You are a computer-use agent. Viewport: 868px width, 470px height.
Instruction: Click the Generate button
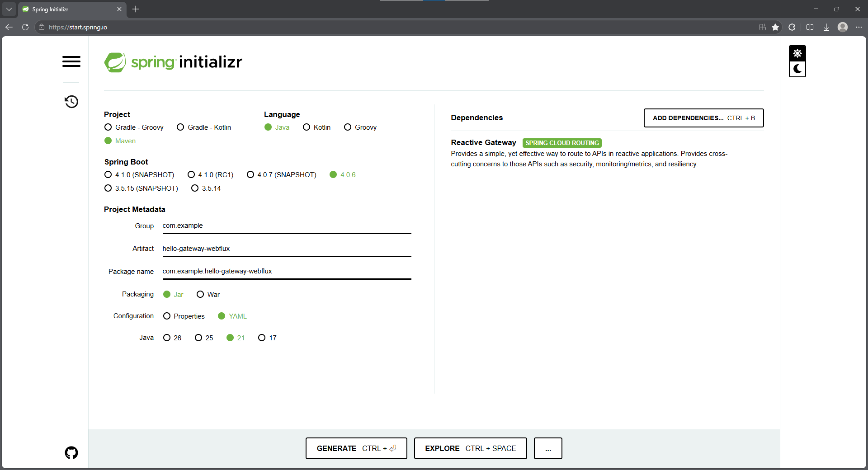tap(356, 448)
